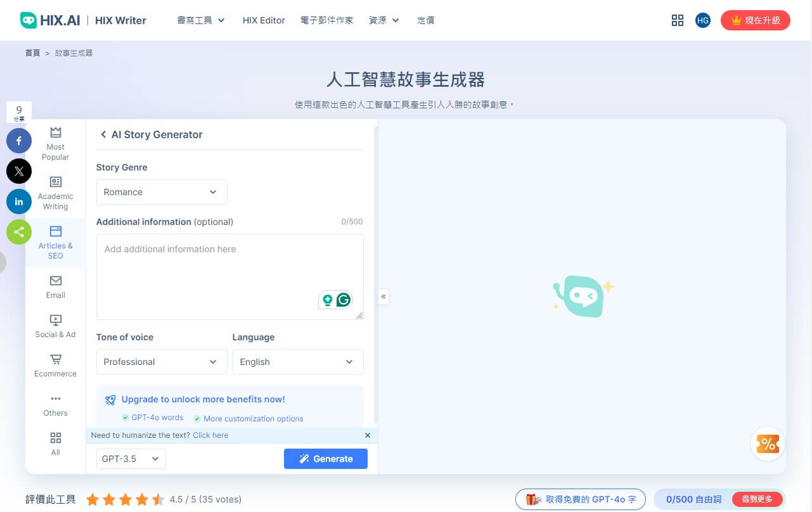Share on X via sidebar icon
This screenshot has height=512, width=812.
19,171
